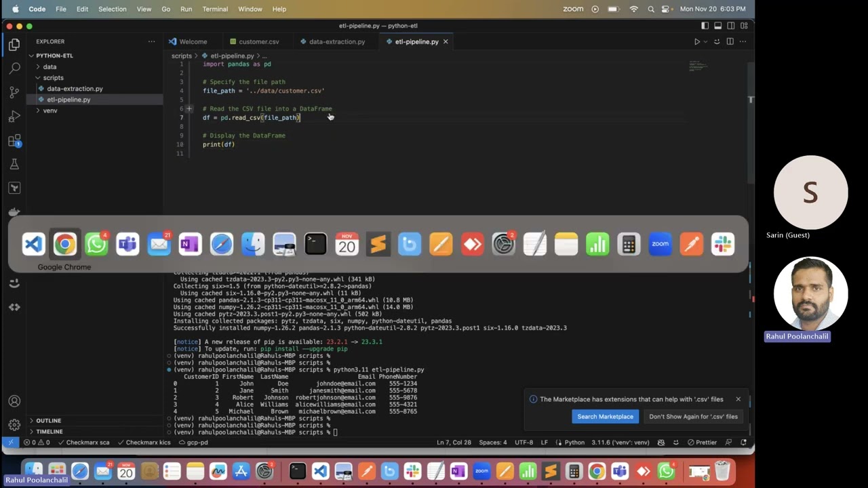Click errors and warnings count in status bar

tap(37, 443)
